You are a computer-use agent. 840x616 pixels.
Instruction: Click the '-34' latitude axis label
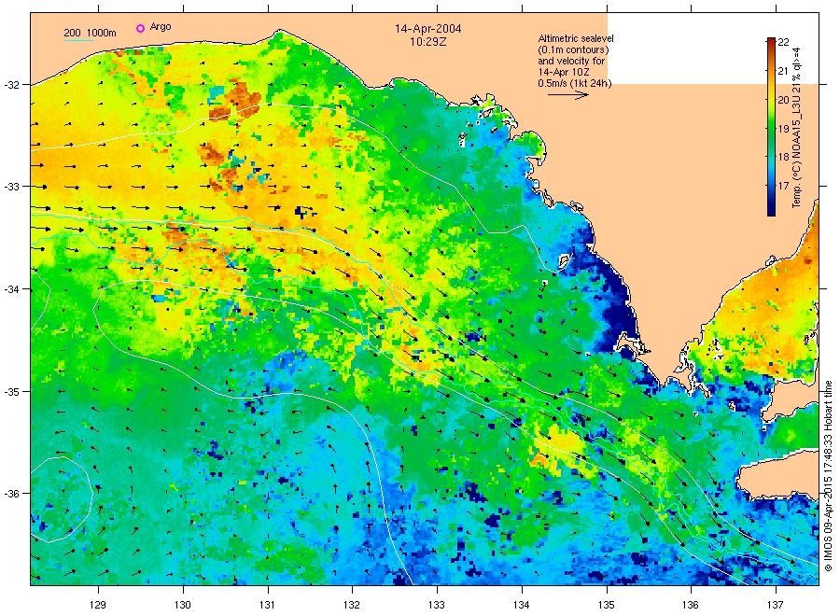(x=12, y=289)
